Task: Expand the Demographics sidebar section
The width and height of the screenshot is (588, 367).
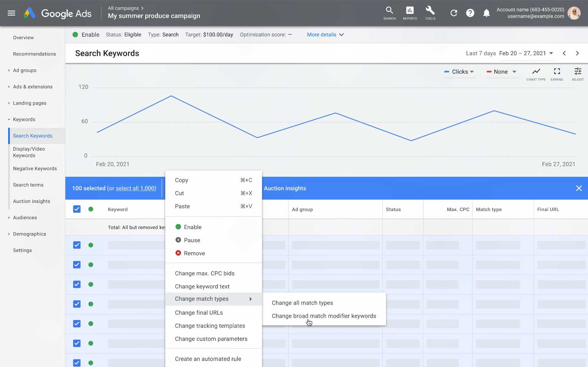Action: [9, 234]
